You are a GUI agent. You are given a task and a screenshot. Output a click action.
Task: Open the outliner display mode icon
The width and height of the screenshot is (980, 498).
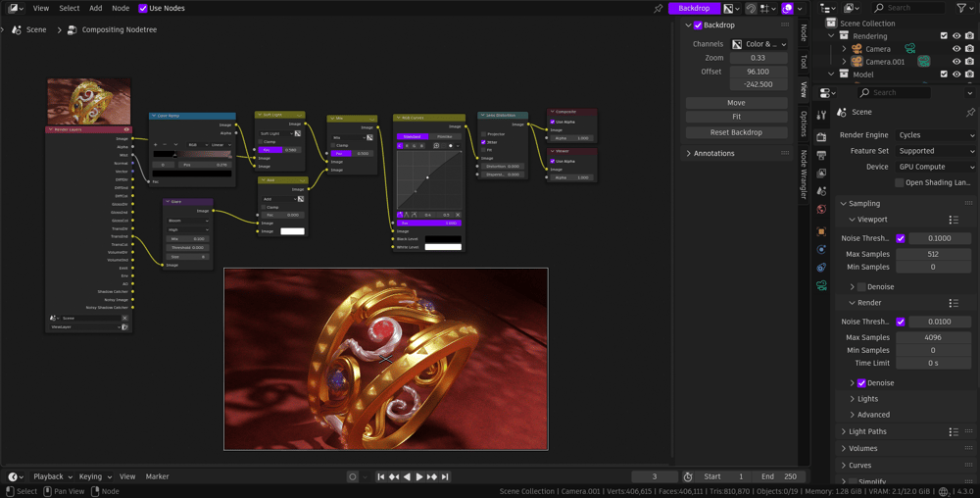(828, 8)
